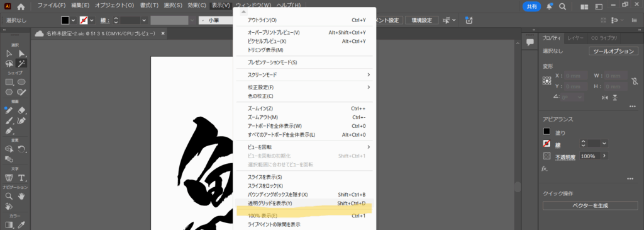Select the Ellipse shape tool
Screen dimensions: 644x230
click(x=21, y=82)
